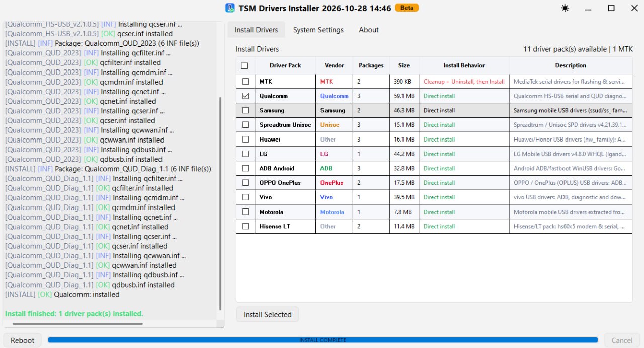644x348 pixels.
Task: Click the '11 driver pack(s) available | 1 MTK' label
Action: click(x=578, y=49)
